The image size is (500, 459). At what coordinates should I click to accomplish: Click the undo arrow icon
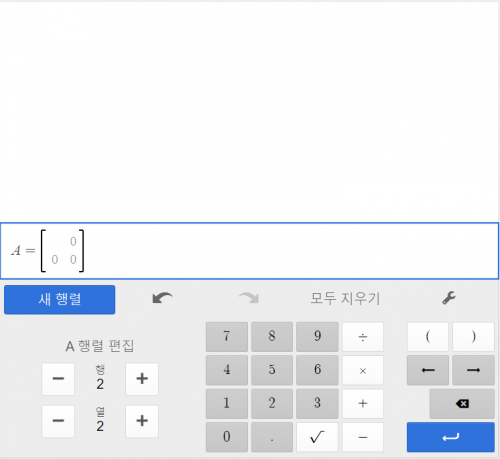tap(162, 298)
